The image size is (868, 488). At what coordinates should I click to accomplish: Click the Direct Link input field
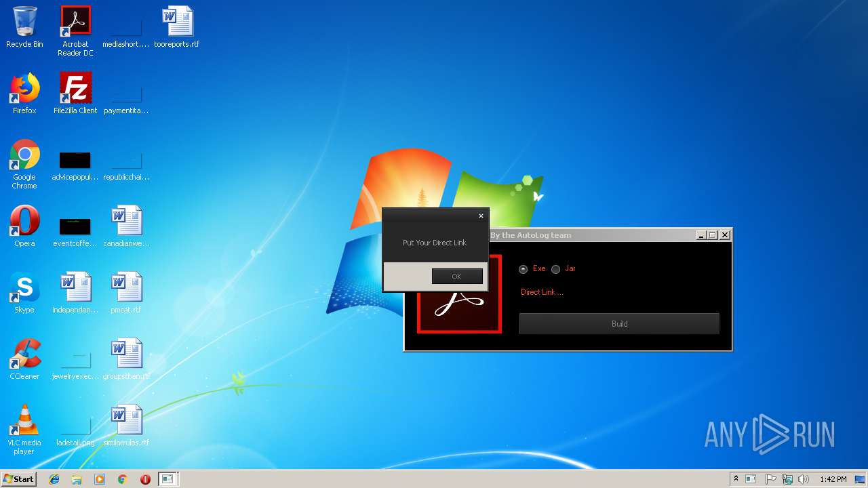[618, 292]
